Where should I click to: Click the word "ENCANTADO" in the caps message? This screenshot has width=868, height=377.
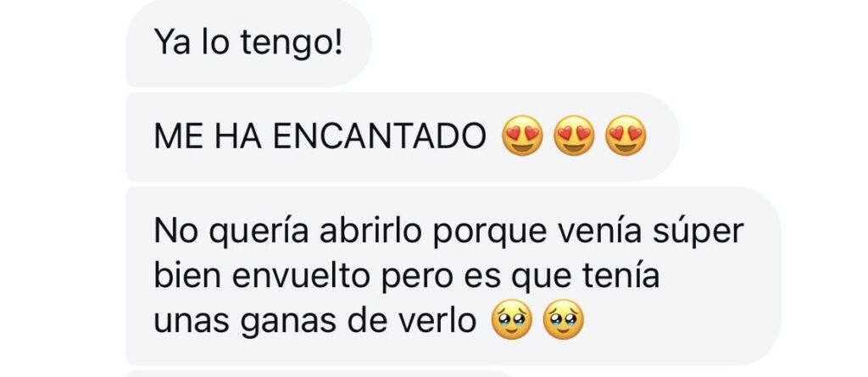[x=380, y=136]
